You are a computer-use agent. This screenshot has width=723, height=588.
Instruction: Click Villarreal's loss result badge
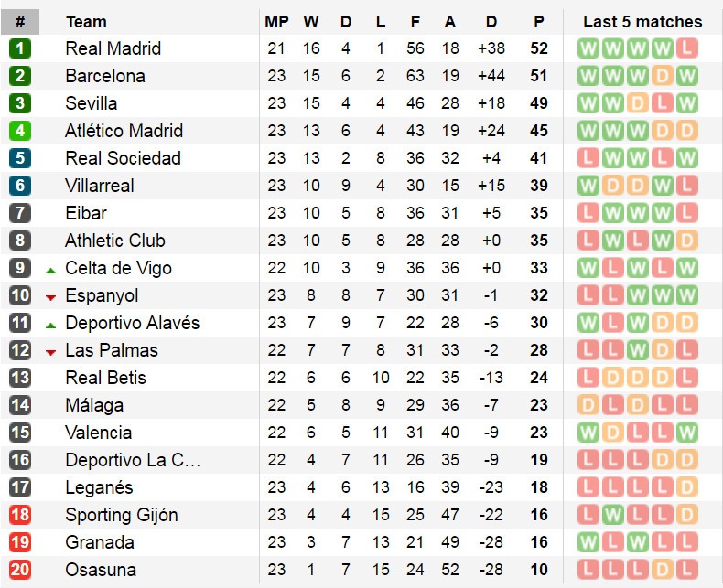pos(686,186)
